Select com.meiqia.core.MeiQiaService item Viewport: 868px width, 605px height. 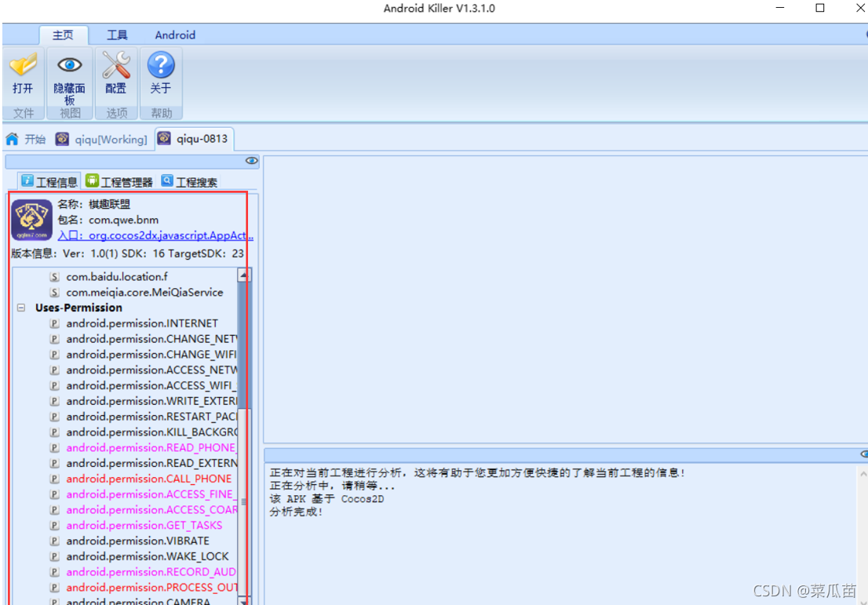pyautogui.click(x=144, y=292)
